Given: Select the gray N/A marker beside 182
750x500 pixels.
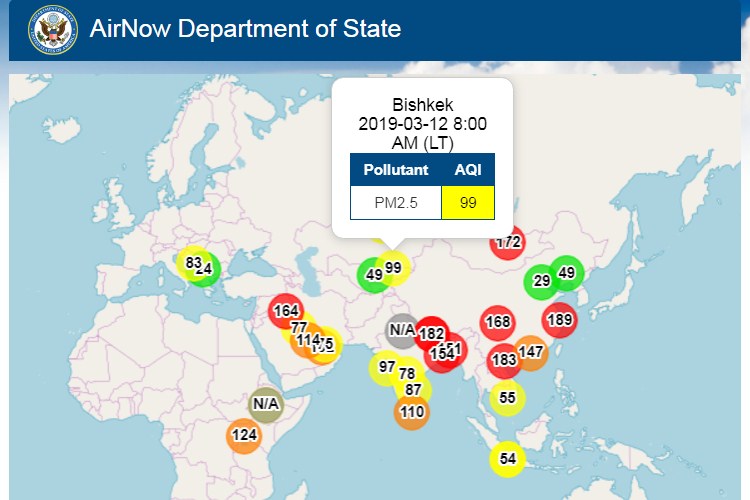Looking at the screenshot, I should tap(401, 329).
